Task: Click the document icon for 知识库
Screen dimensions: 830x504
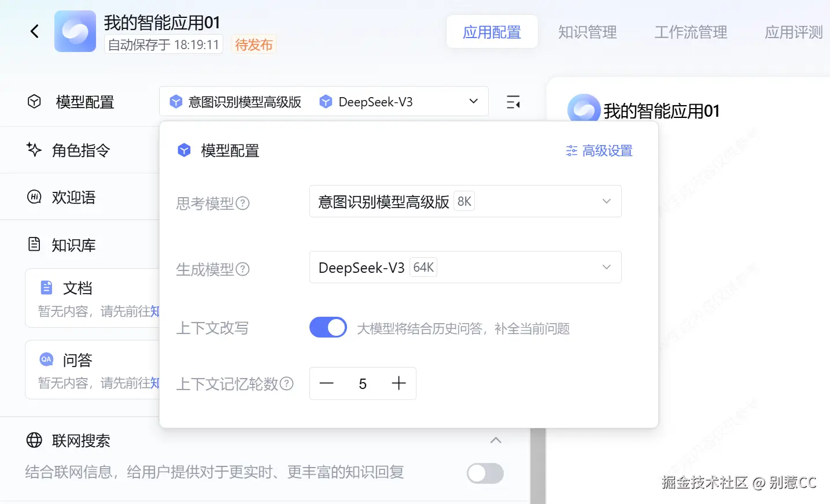Action: pyautogui.click(x=34, y=244)
